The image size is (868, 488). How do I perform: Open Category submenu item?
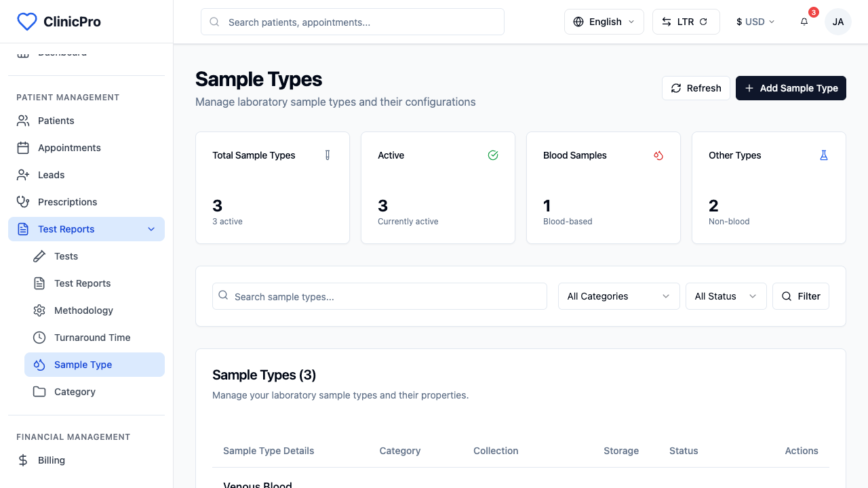pyautogui.click(x=94, y=392)
